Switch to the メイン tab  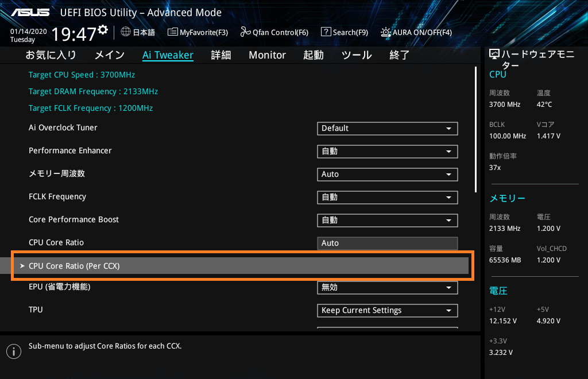click(x=110, y=55)
